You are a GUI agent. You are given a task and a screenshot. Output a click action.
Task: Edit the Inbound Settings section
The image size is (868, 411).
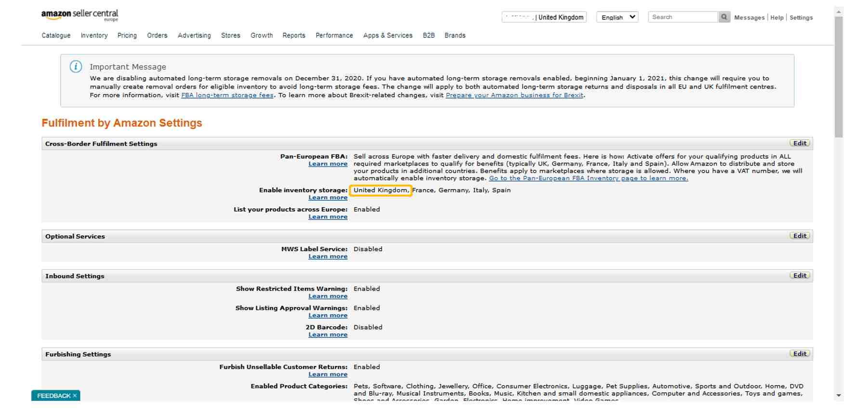click(800, 276)
